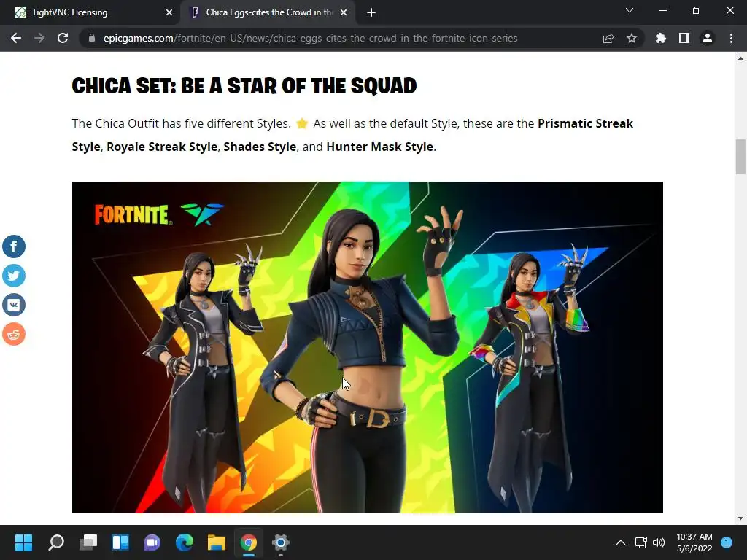Viewport: 747px width, 560px height.
Task: Click the text Shades Style
Action: (260, 147)
